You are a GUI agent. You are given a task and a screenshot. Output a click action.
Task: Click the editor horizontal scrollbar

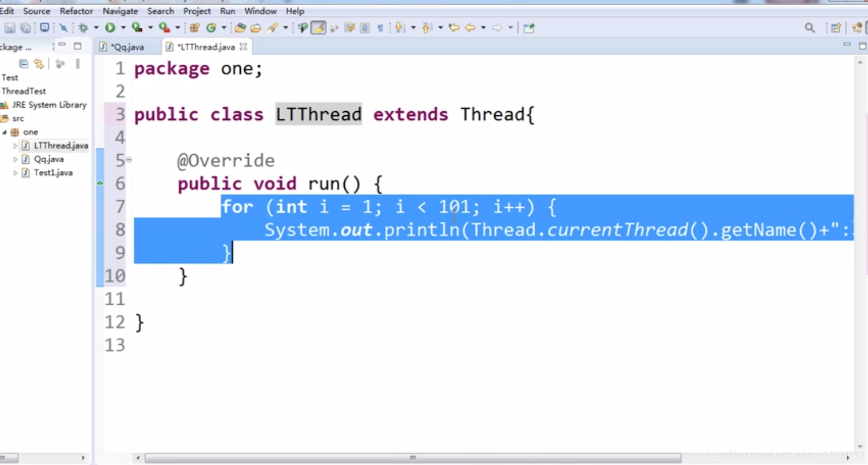413,457
